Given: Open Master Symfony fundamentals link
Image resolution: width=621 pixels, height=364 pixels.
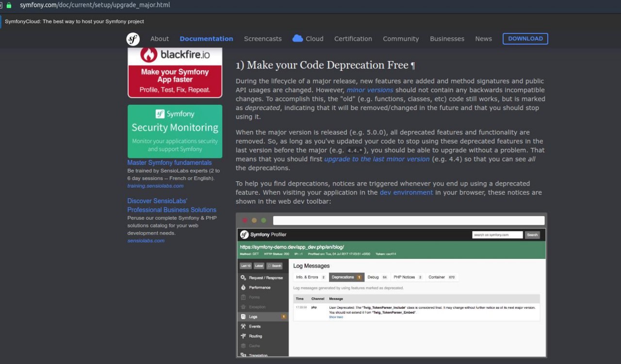Looking at the screenshot, I should coord(169,163).
